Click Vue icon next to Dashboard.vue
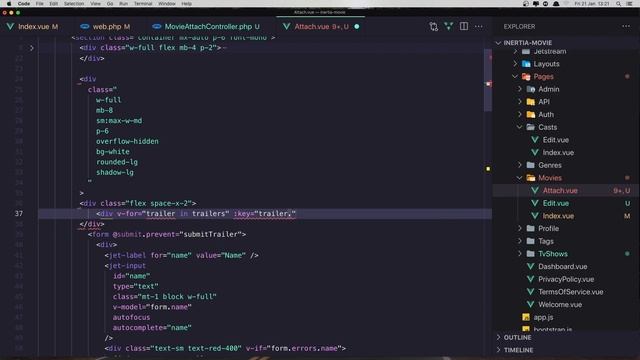Viewport: 640px width, 360px height. (530, 267)
